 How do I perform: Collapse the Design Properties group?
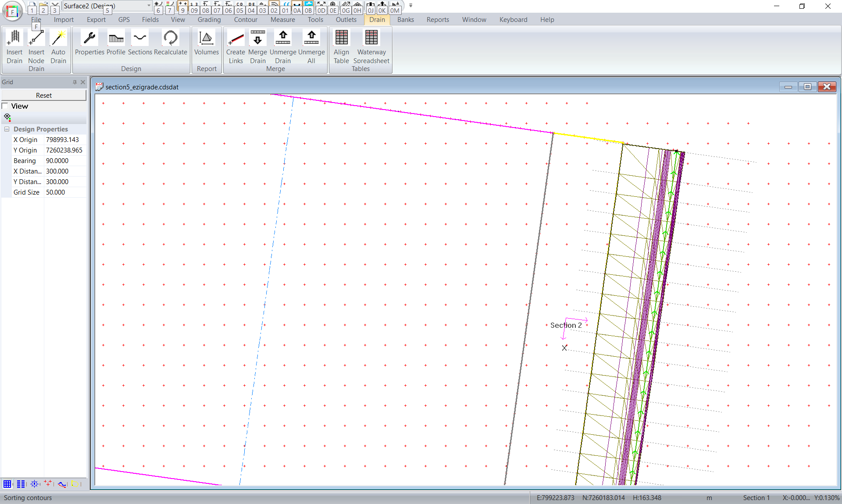point(7,129)
